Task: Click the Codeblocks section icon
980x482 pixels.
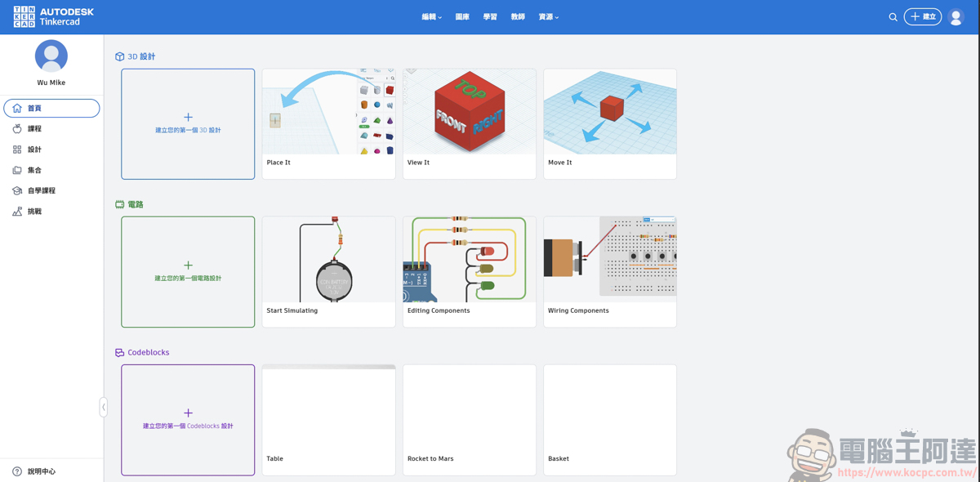Action: tap(120, 352)
